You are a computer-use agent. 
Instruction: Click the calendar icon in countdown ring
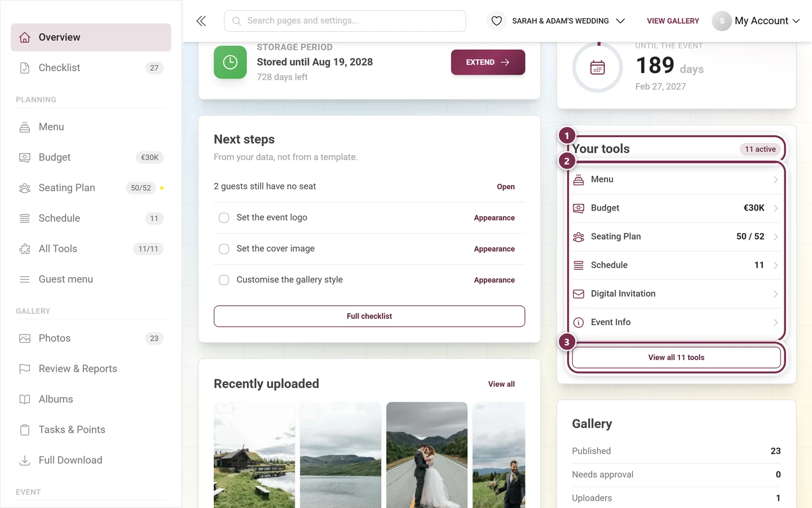tap(598, 68)
